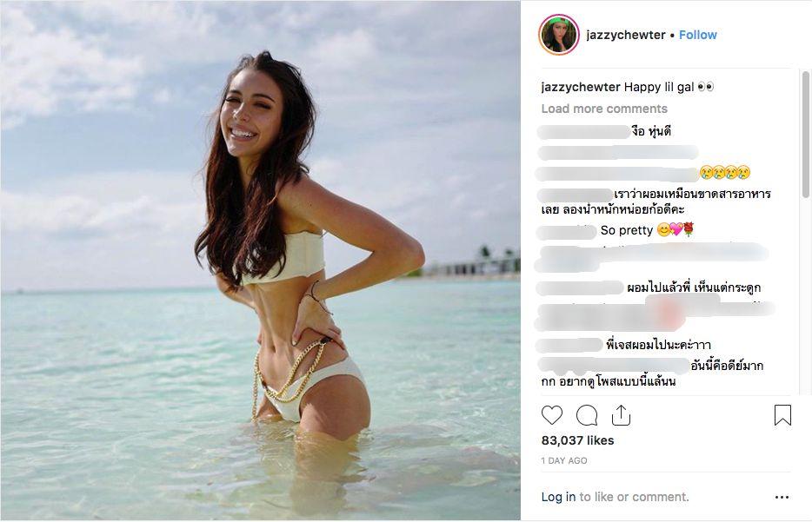Click the jazzychewter profile avatar
Screen dimensions: 812x522
point(559,35)
